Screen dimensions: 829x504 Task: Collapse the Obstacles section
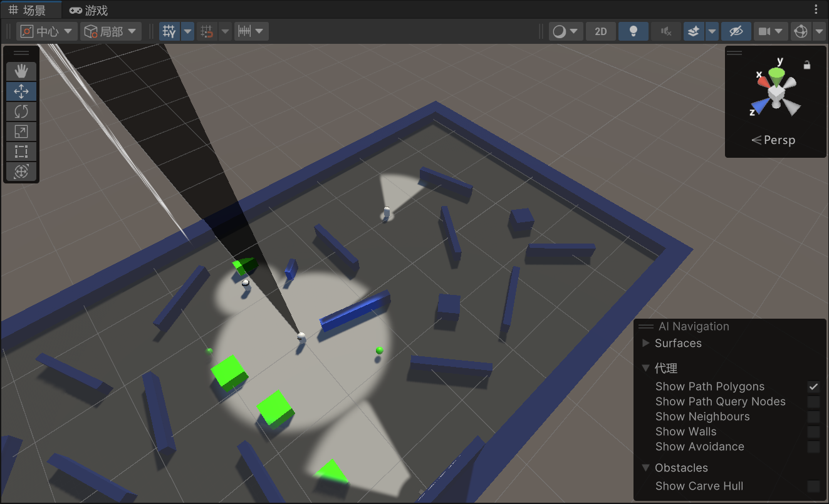(x=646, y=468)
